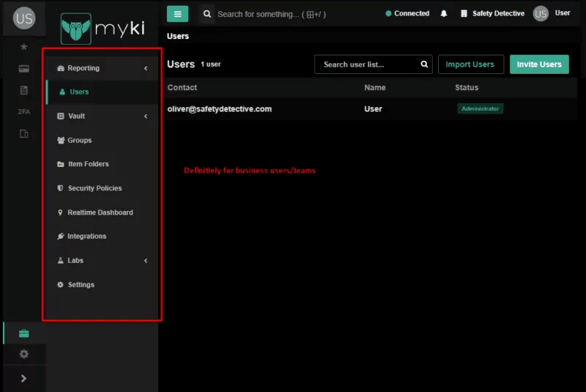Click the Invite Users button
586x392 pixels.
(x=539, y=64)
